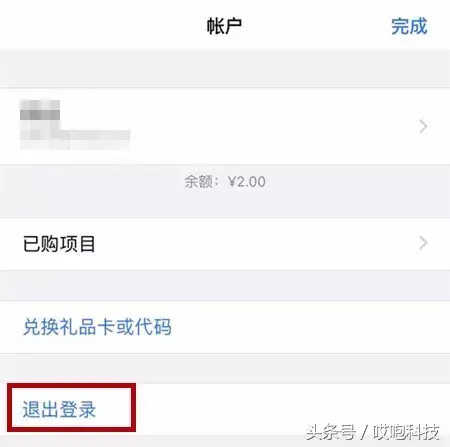Click the blurred account name text
The image size is (450, 447).
[40, 110]
